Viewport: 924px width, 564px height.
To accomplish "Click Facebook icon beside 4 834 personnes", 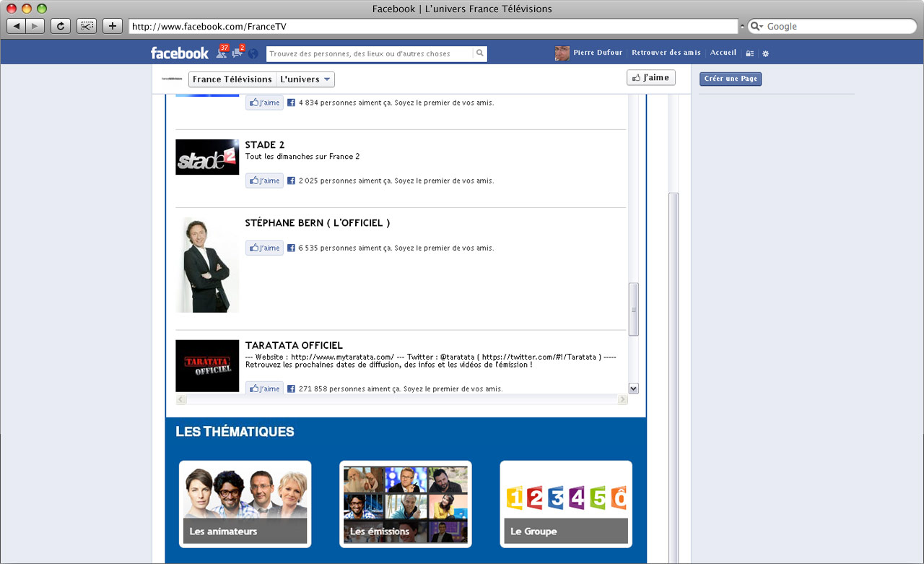I will click(291, 103).
